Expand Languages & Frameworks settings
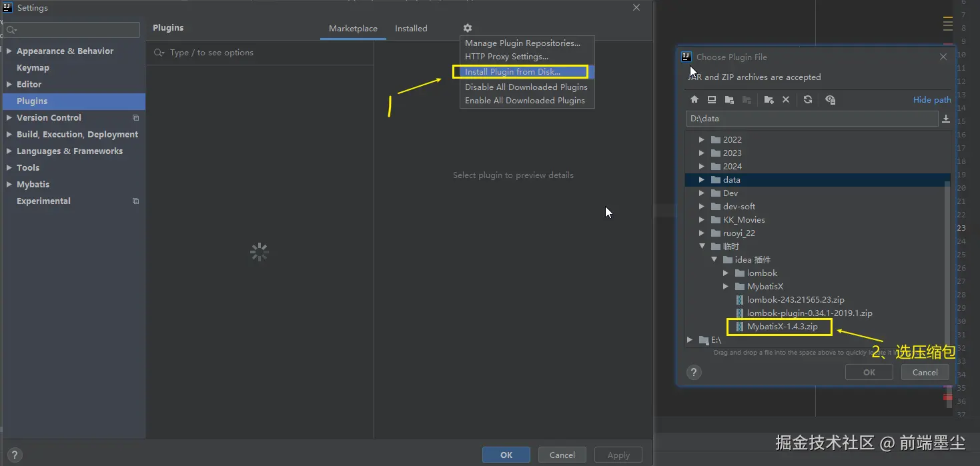Image resolution: width=980 pixels, height=466 pixels. coord(9,151)
